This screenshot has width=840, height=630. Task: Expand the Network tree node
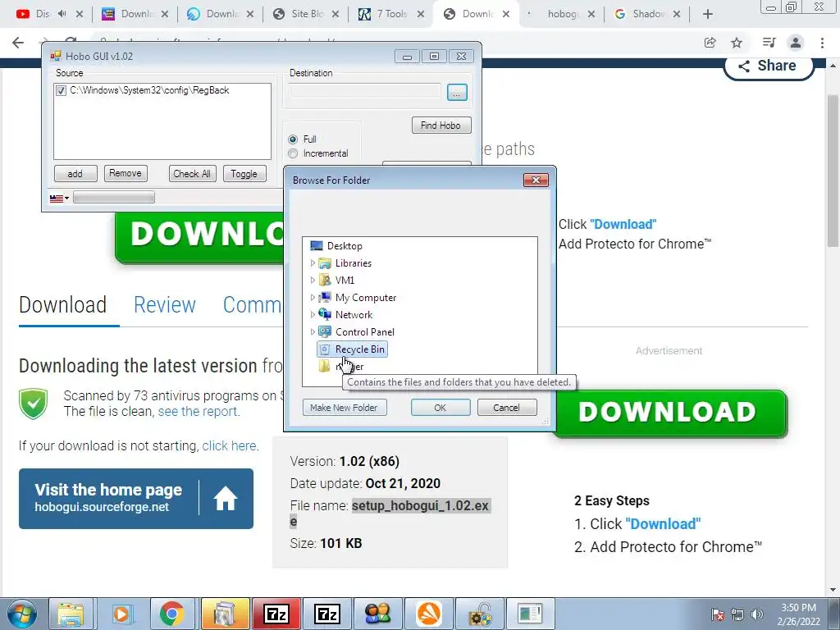pyautogui.click(x=313, y=314)
